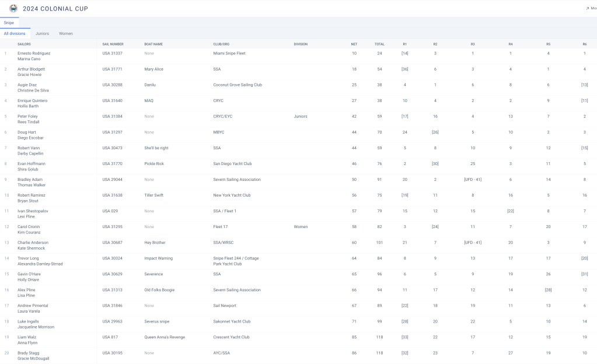
Task: Click the DIVISION column header
Action: coord(301,44)
